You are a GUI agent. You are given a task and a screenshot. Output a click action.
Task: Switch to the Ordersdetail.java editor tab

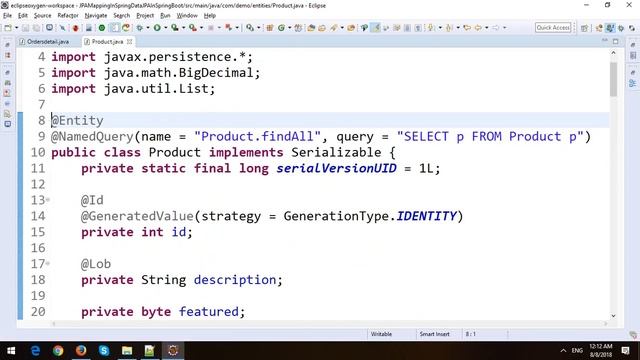[48, 42]
